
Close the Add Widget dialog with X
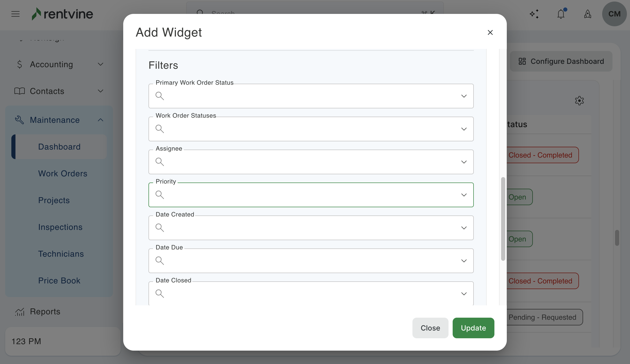(x=490, y=32)
